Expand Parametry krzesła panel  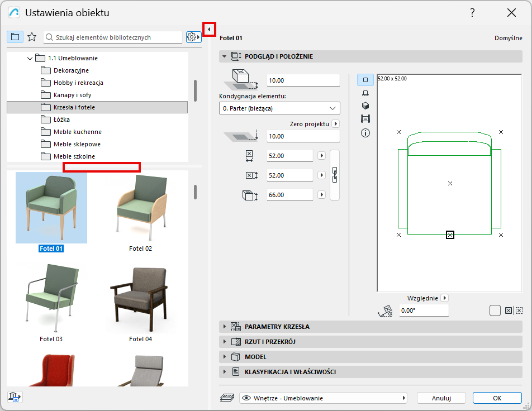point(370,327)
